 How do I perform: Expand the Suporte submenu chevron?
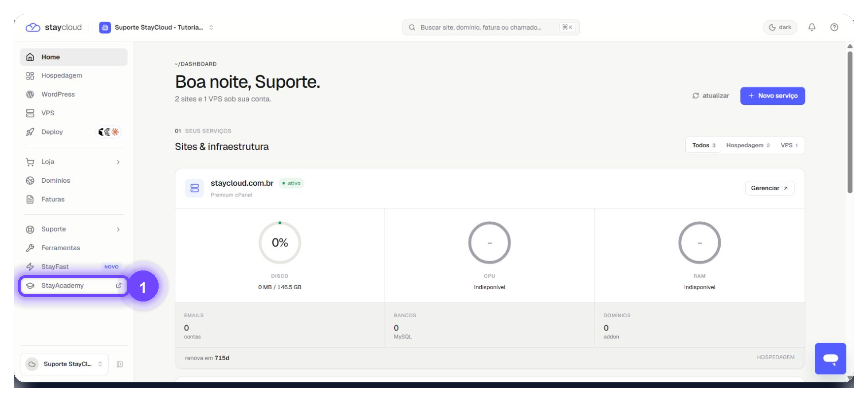pyautogui.click(x=118, y=230)
